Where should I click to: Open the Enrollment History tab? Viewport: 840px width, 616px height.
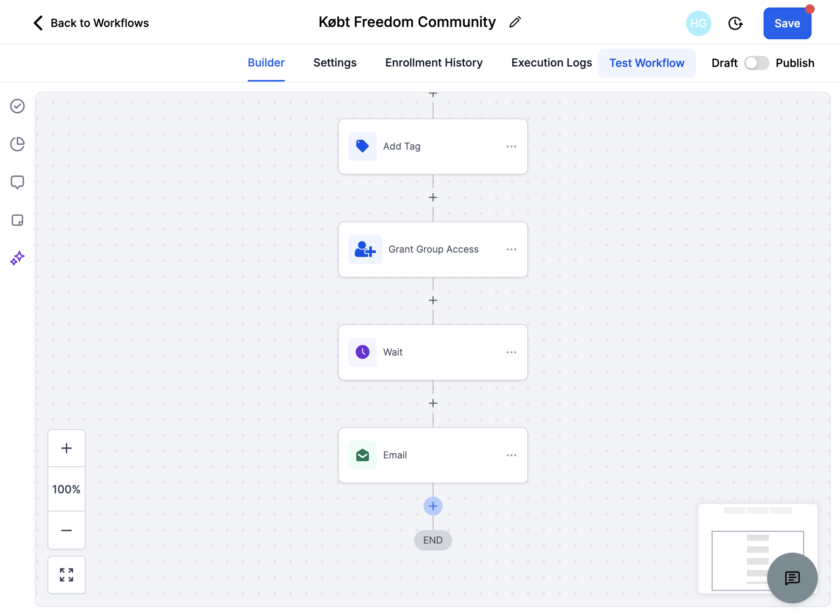point(434,63)
